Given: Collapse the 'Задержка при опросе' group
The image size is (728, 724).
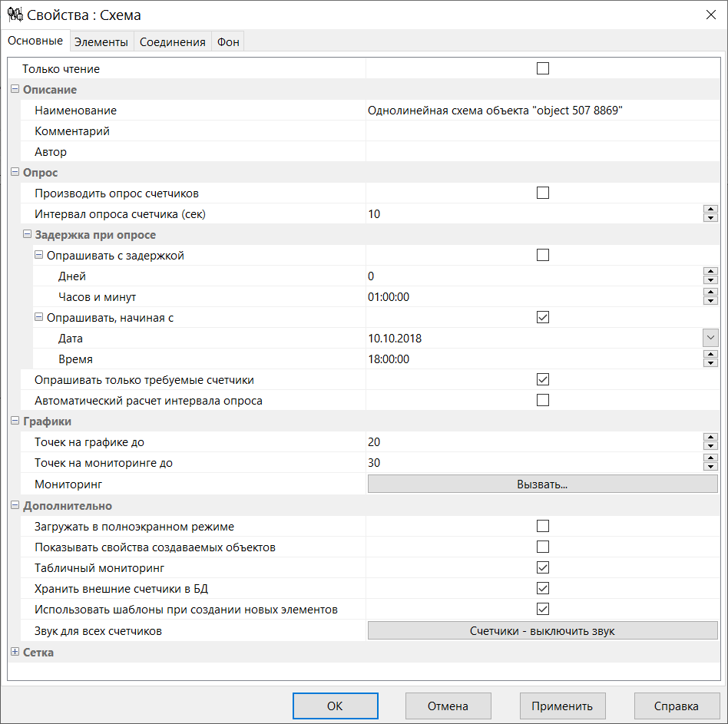Looking at the screenshot, I should pyautogui.click(x=27, y=234).
